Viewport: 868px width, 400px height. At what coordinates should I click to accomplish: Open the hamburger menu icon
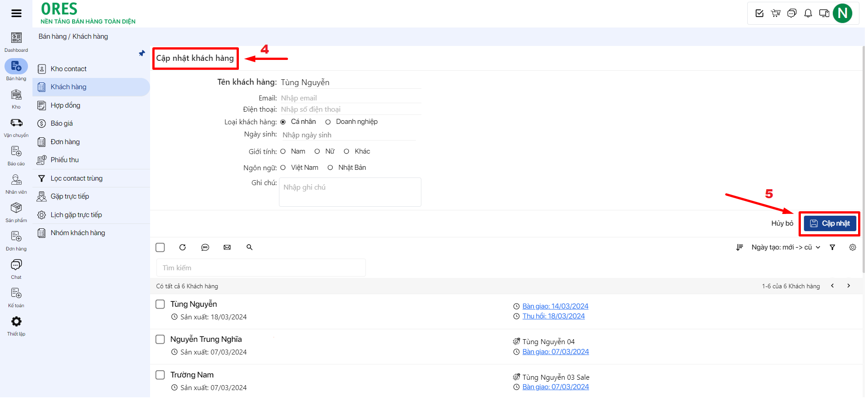(x=16, y=13)
